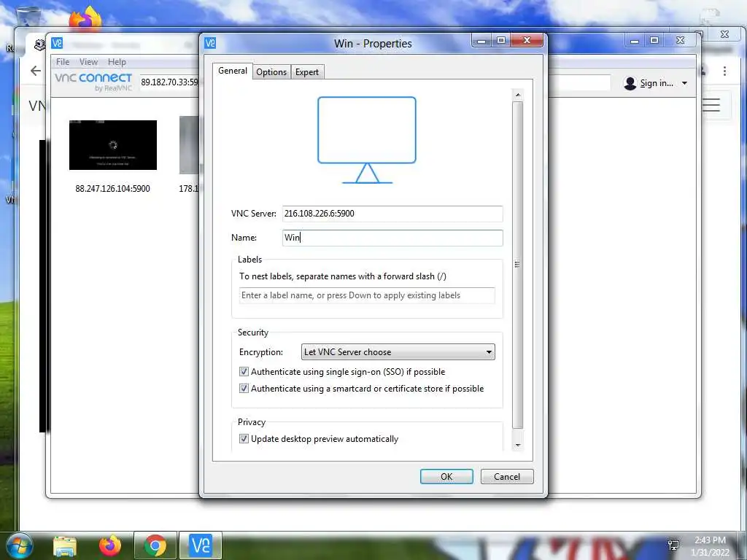Open the hamburger menu in background browser page
747x560 pixels.
[711, 105]
